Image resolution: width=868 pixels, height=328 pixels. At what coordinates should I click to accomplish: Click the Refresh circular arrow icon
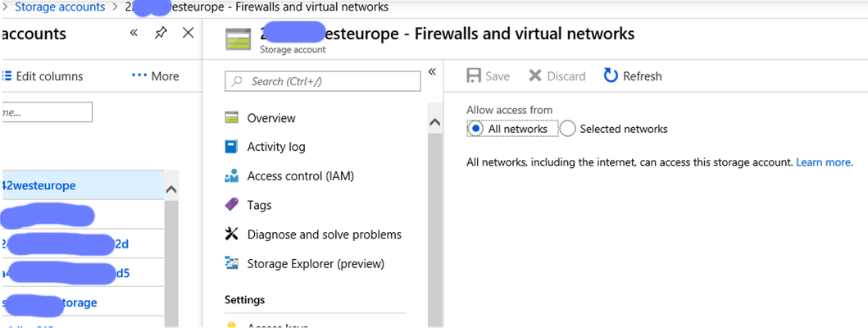tap(611, 76)
